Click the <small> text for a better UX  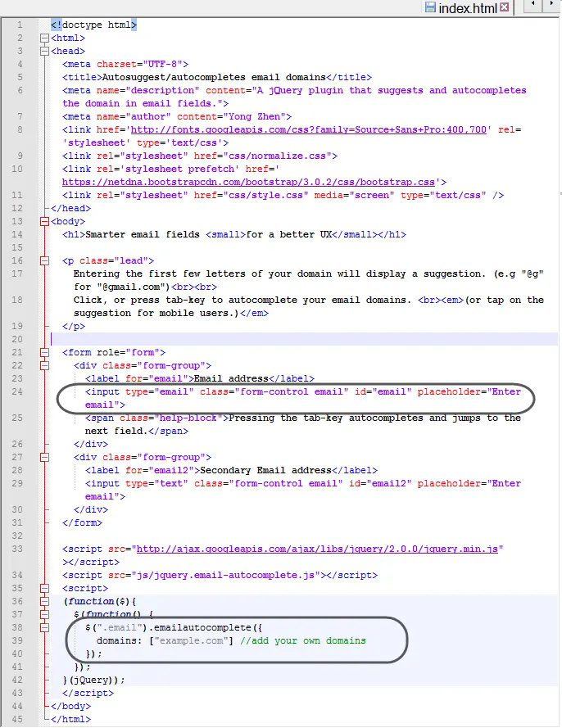point(288,234)
